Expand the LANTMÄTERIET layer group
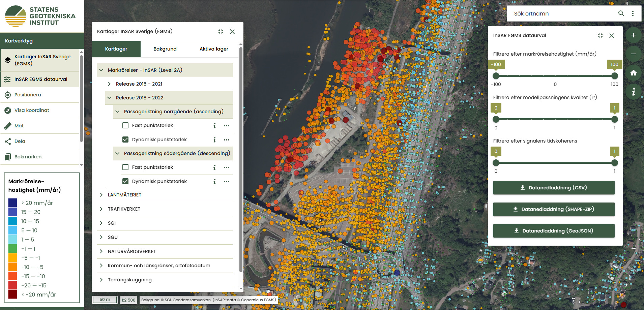This screenshot has height=310, width=644. click(x=101, y=195)
